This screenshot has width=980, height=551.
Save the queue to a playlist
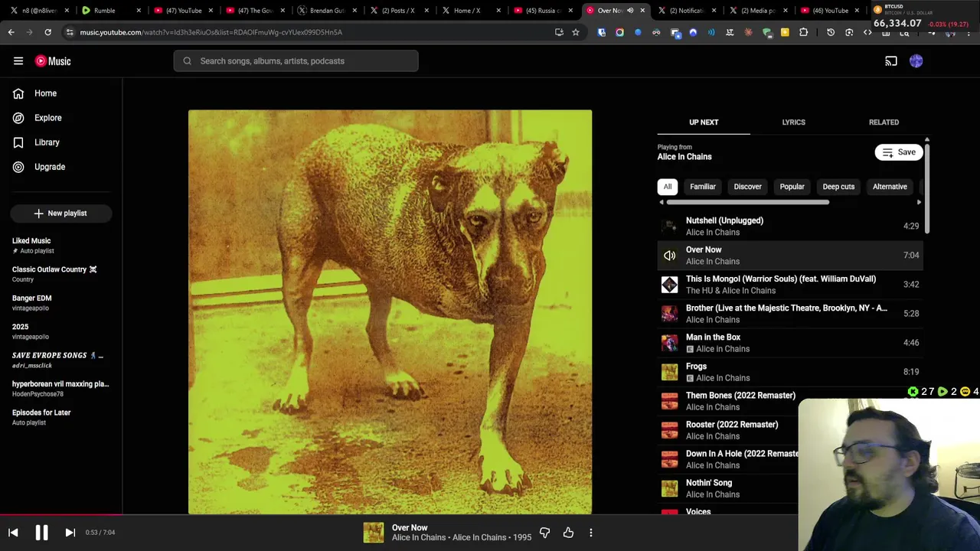tap(899, 152)
